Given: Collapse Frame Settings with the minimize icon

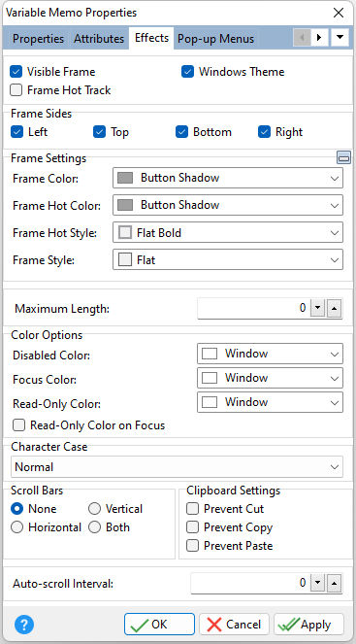Looking at the screenshot, I should pos(343,157).
